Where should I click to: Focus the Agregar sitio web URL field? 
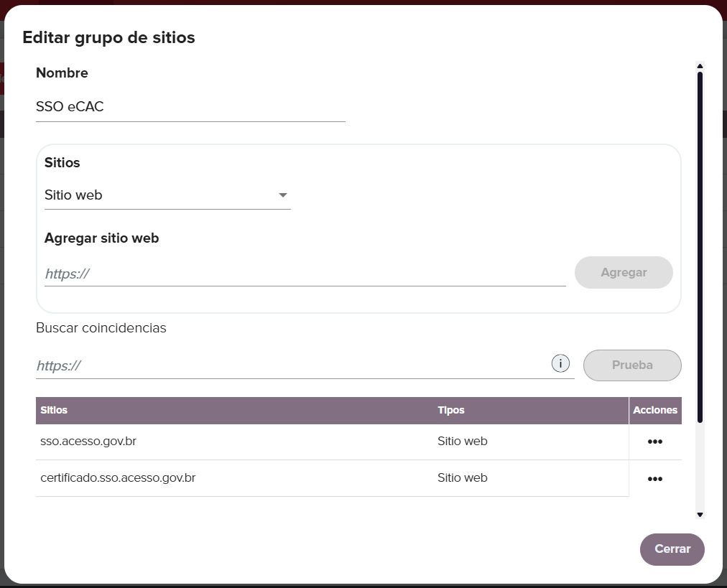(x=305, y=274)
